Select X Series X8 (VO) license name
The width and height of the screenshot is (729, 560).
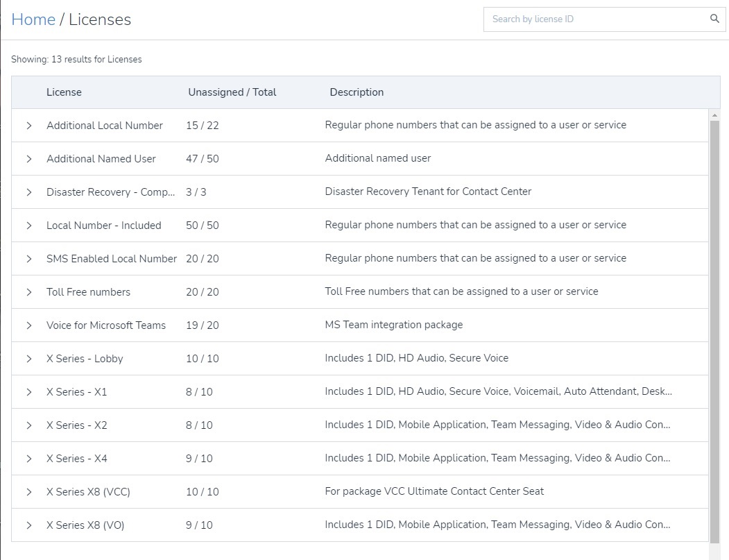[x=85, y=525]
